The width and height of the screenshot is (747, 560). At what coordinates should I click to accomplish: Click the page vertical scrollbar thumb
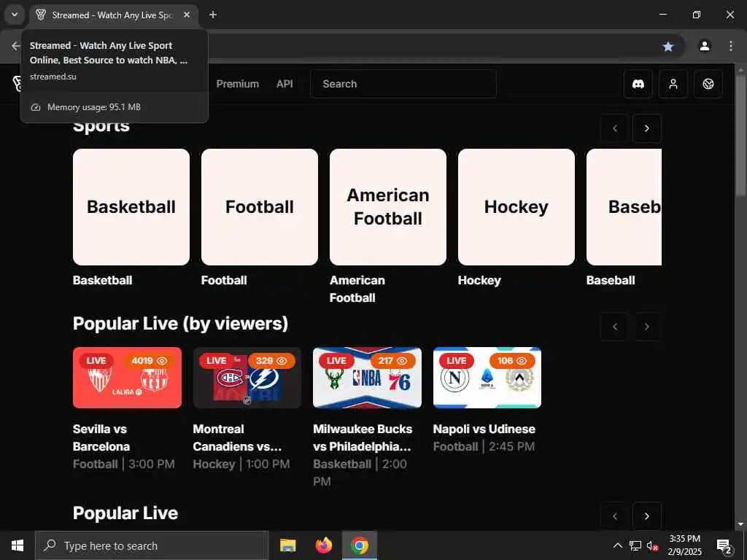coord(740,136)
